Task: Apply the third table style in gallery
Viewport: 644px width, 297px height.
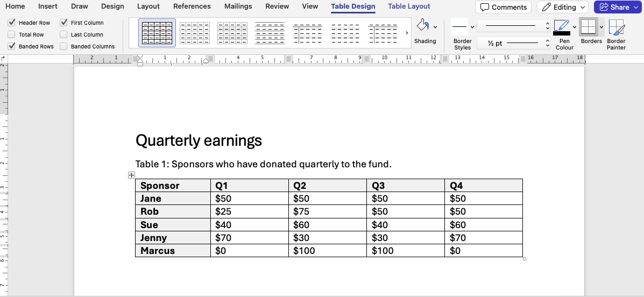Action: pos(232,33)
